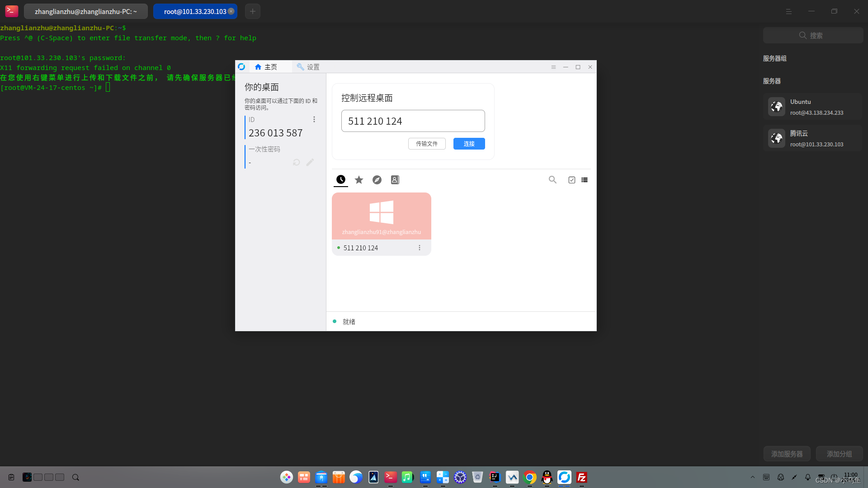
Task: Open RustDesk hamburger menu in title bar
Action: (x=553, y=67)
